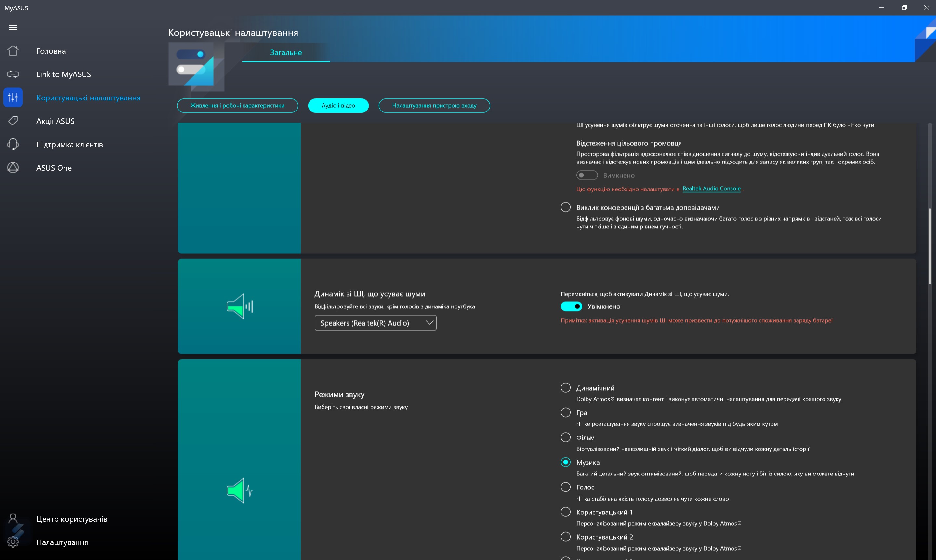Select the Гра sound mode
The image size is (936, 560).
pos(565,412)
